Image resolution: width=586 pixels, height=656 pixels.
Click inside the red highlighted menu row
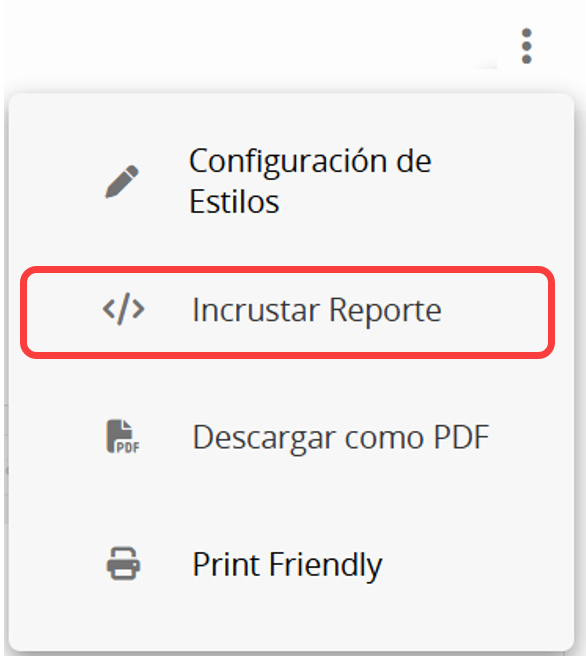(287, 313)
